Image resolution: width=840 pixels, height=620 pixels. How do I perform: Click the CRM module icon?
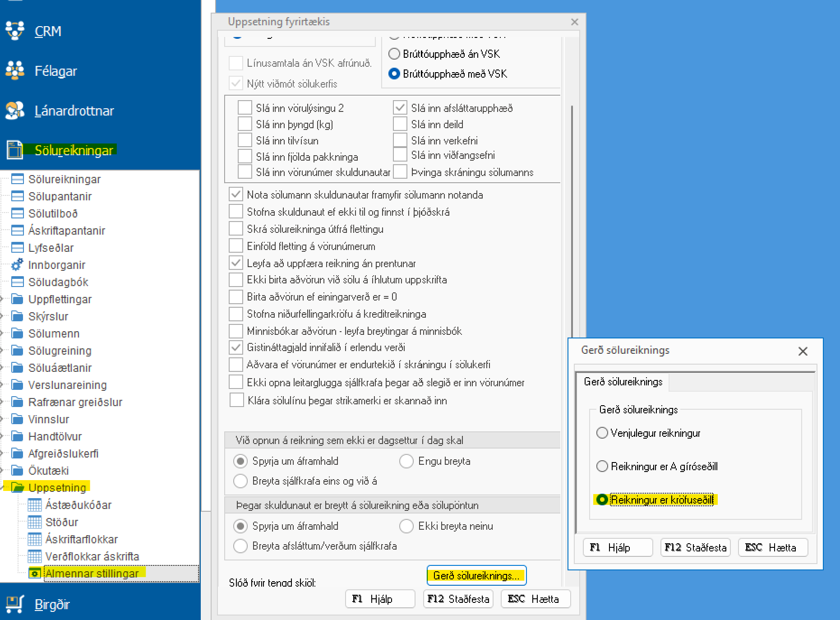15,31
